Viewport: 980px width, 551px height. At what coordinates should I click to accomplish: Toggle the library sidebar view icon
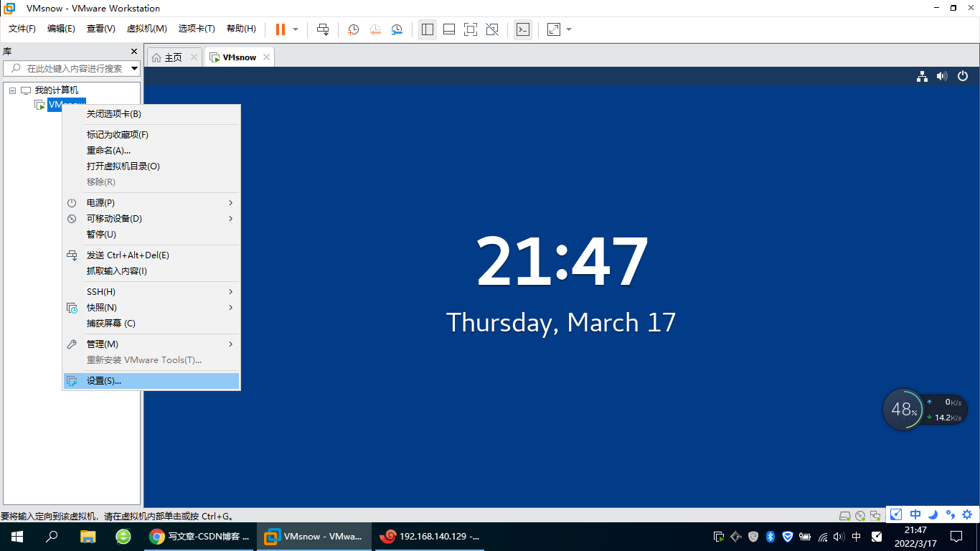click(x=428, y=29)
